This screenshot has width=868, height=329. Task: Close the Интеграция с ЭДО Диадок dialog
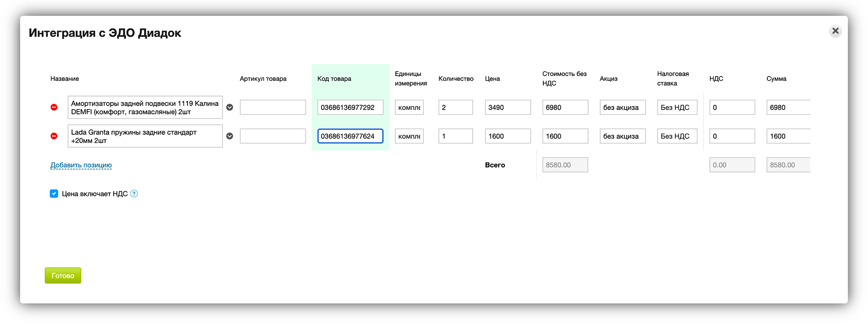click(x=835, y=31)
